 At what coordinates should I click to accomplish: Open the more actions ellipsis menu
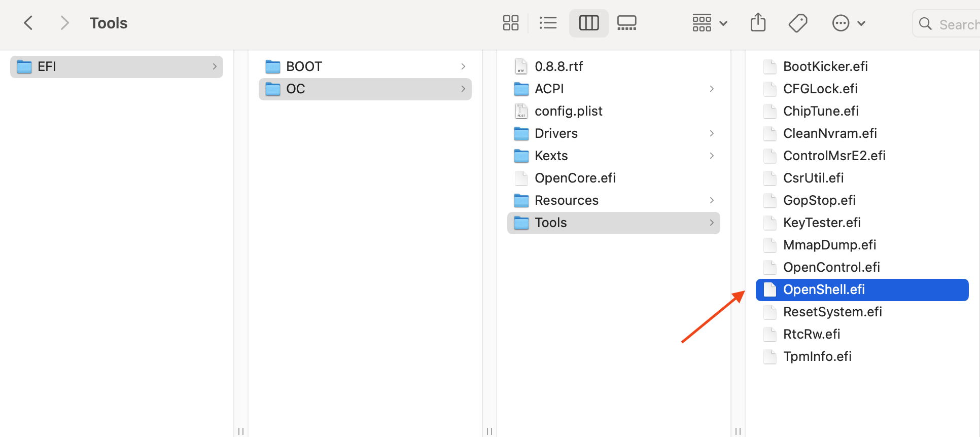(x=849, y=23)
